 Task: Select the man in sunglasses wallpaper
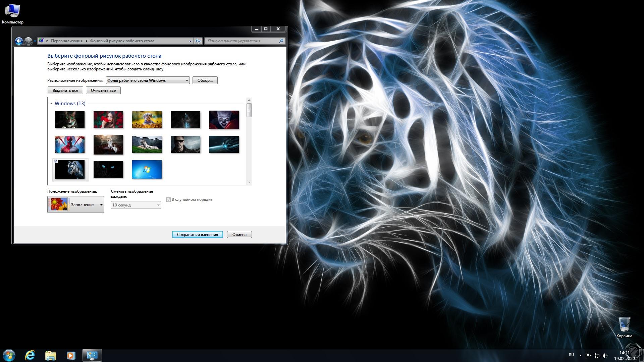tap(185, 144)
